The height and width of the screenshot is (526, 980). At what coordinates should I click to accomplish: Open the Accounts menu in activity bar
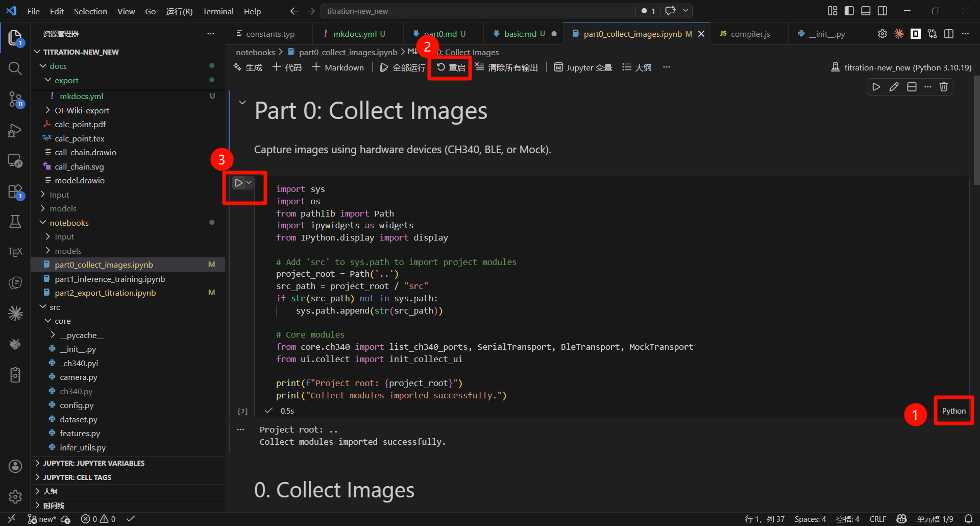(15, 466)
